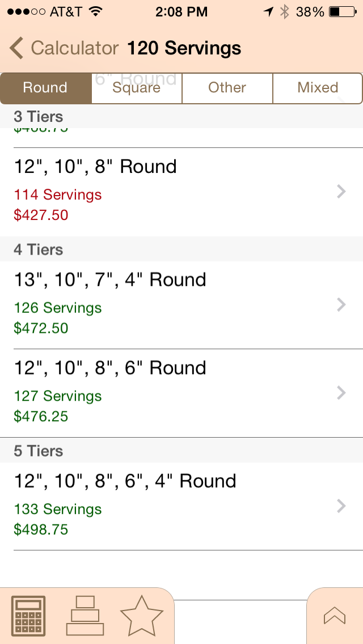Expand chevron for five-tier Round cake
Image resolution: width=363 pixels, height=644 pixels.
point(341,506)
